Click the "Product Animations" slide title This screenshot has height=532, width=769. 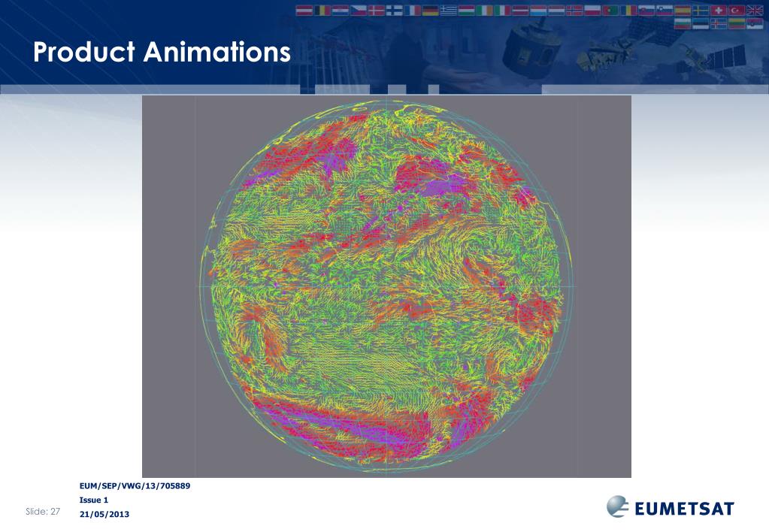(162, 52)
